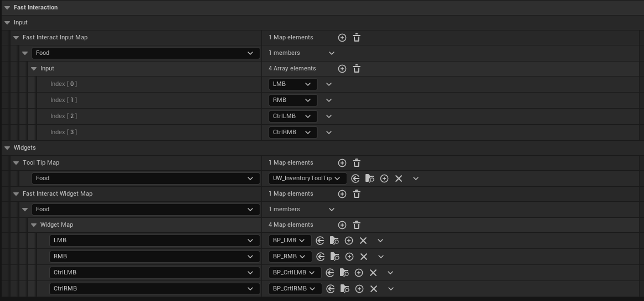Viewport: 644px width, 301px height.
Task: Add element to Fast Interact Widget Map
Action: coord(342,194)
